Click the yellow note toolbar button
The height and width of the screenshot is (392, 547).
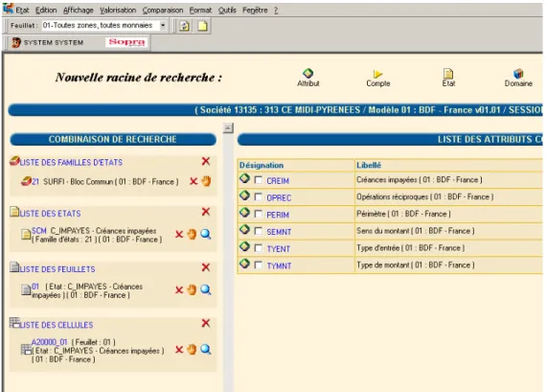[x=203, y=26]
